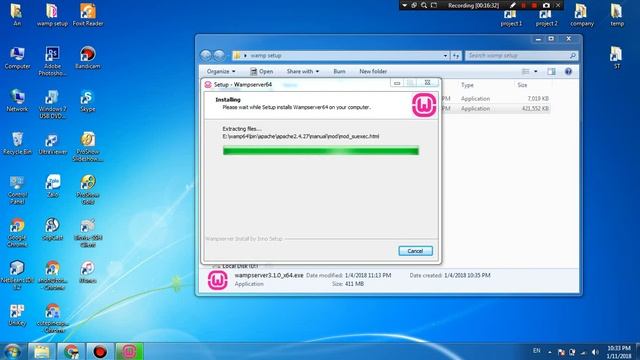
Task: Open the NetBeans IDE desktop shortcut
Action: 17,276
